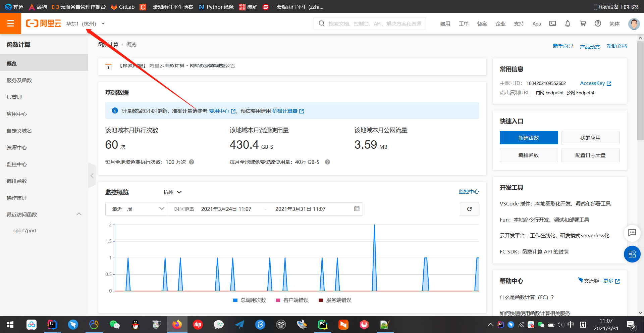The width and height of the screenshot is (644, 333).
Task: Open the 简体 language selector
Action: tap(614, 23)
